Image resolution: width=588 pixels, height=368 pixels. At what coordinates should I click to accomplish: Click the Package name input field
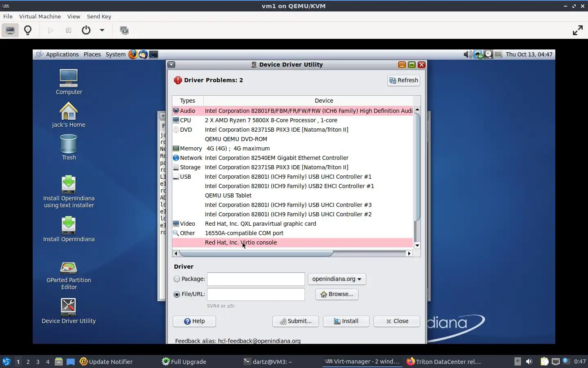click(256, 279)
